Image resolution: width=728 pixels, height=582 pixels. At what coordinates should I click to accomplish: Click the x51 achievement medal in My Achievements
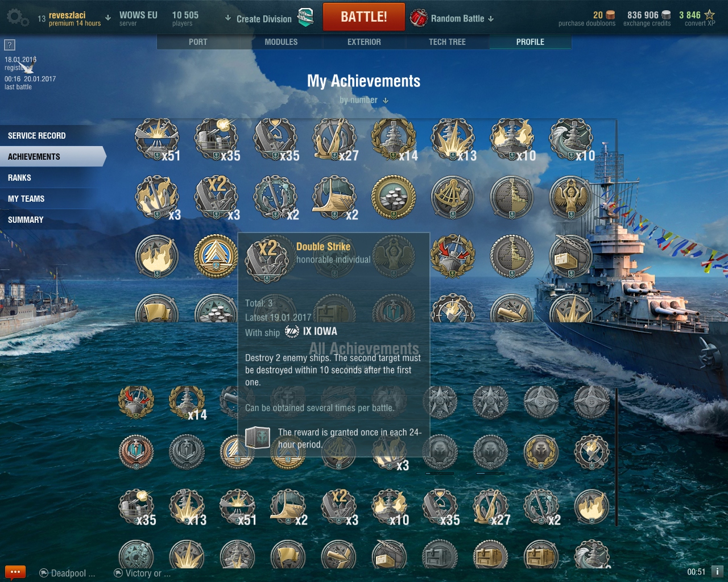point(158,140)
